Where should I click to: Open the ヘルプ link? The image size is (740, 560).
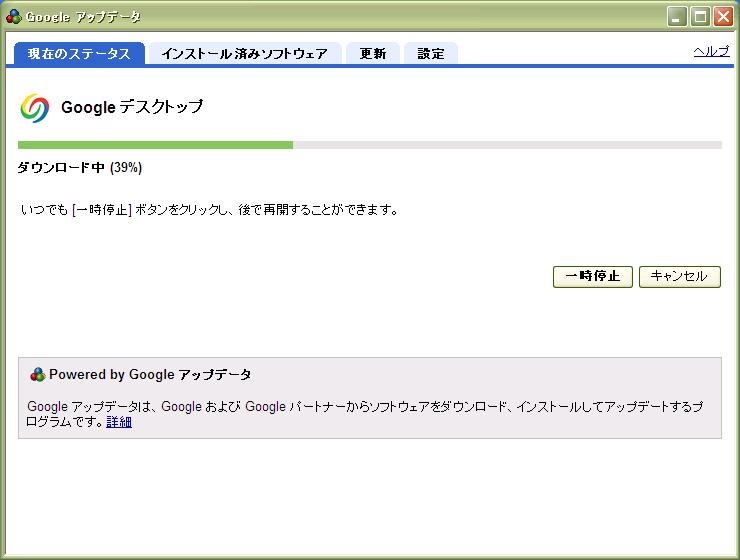[x=711, y=51]
